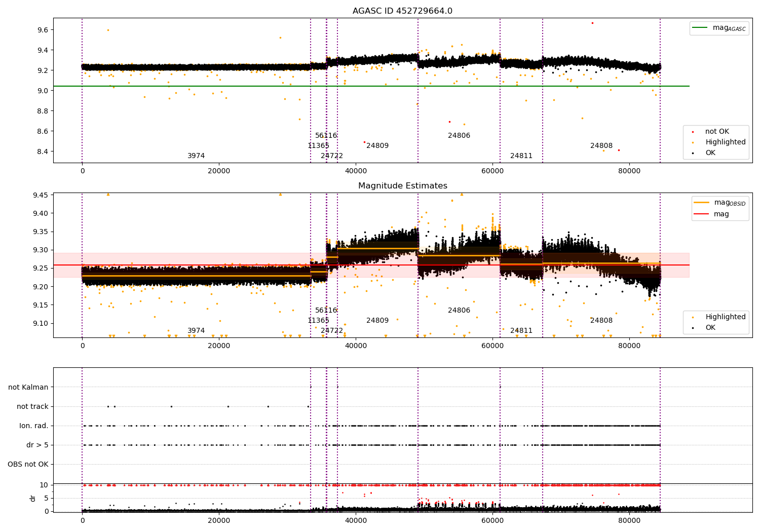Click the rotated 'dr' y-axis label
760x532 pixels.
tap(33, 498)
